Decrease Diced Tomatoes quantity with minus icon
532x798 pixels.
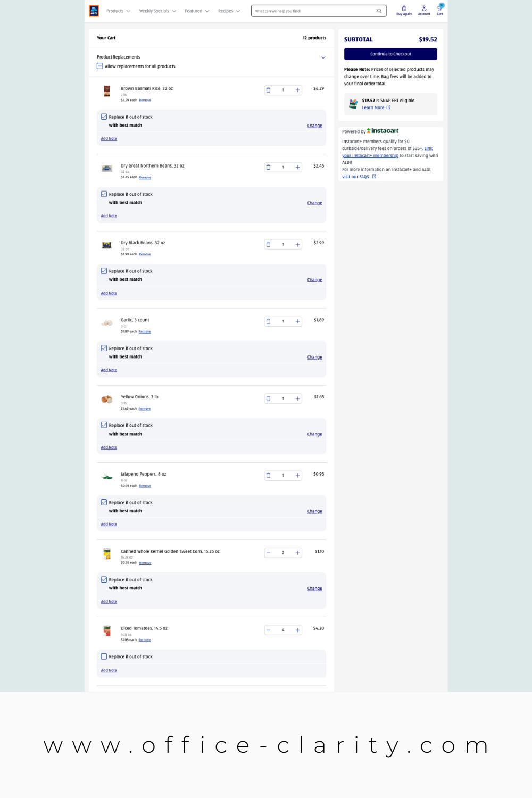click(x=269, y=630)
